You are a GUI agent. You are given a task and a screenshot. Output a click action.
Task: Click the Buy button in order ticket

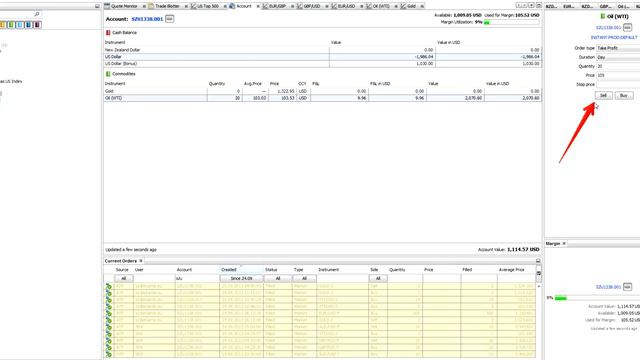[624, 96]
